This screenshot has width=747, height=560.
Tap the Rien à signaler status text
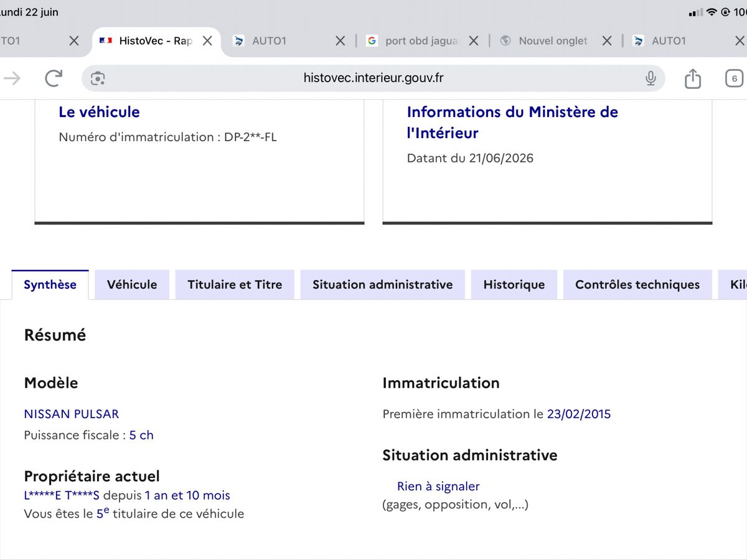point(438,486)
